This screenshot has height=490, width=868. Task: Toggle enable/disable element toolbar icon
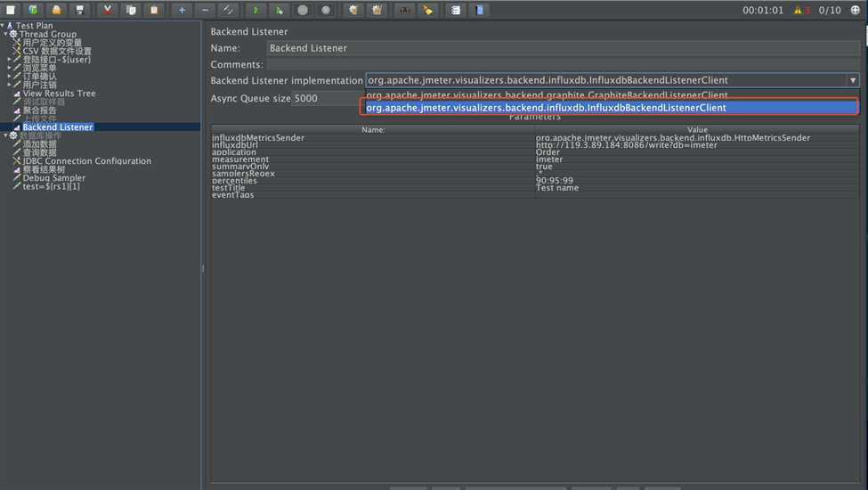click(x=228, y=10)
